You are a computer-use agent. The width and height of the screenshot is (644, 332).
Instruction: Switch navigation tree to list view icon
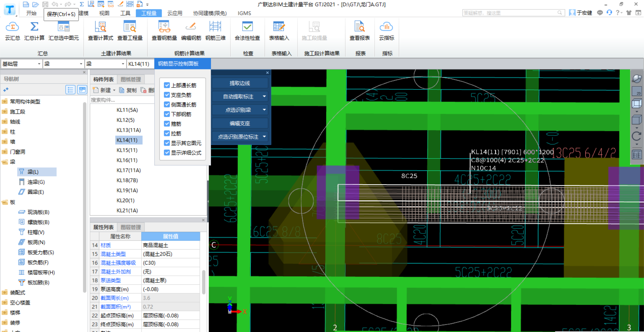(70, 89)
